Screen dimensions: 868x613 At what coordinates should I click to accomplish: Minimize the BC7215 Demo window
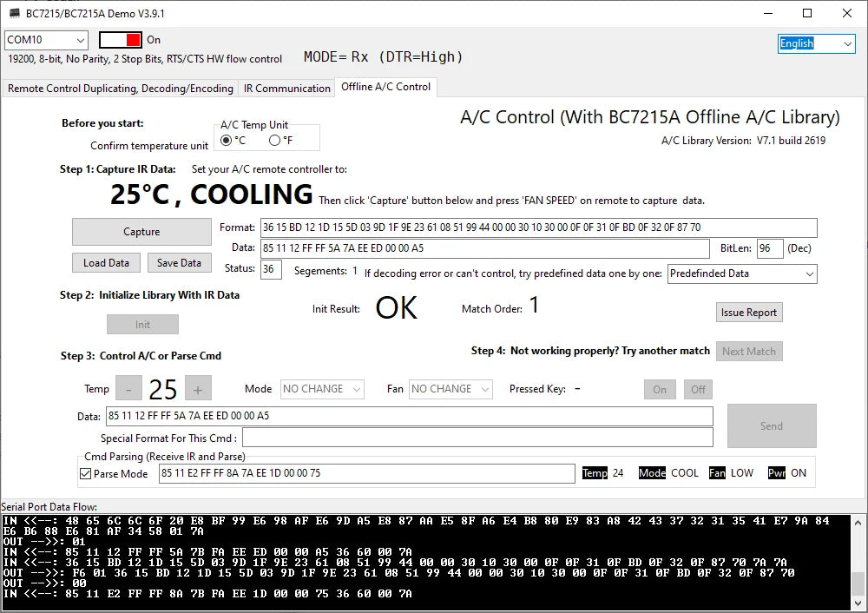[x=768, y=13]
